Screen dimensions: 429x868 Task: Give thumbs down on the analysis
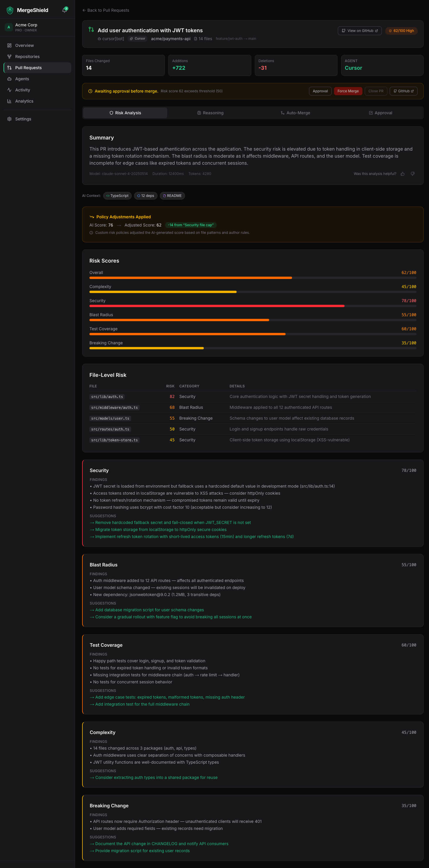pyautogui.click(x=413, y=174)
